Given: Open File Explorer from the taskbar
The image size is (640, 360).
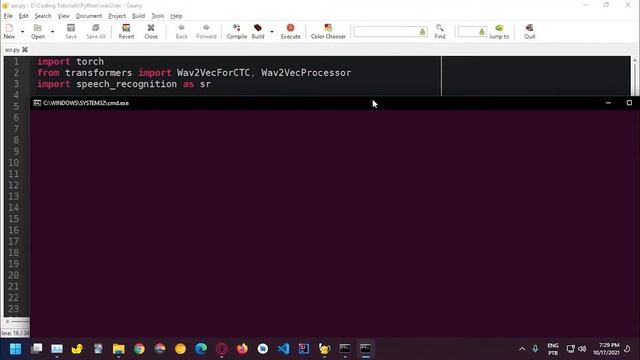Looking at the screenshot, I should click(x=119, y=349).
